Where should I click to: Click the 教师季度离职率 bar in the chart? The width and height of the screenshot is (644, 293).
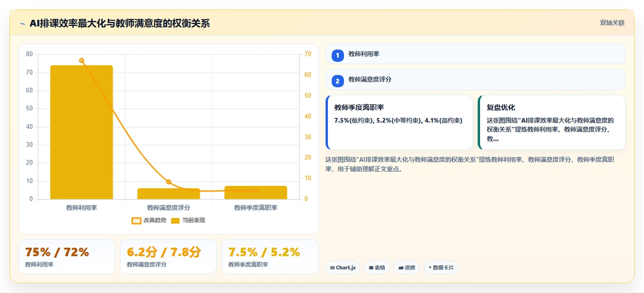pyautogui.click(x=256, y=193)
